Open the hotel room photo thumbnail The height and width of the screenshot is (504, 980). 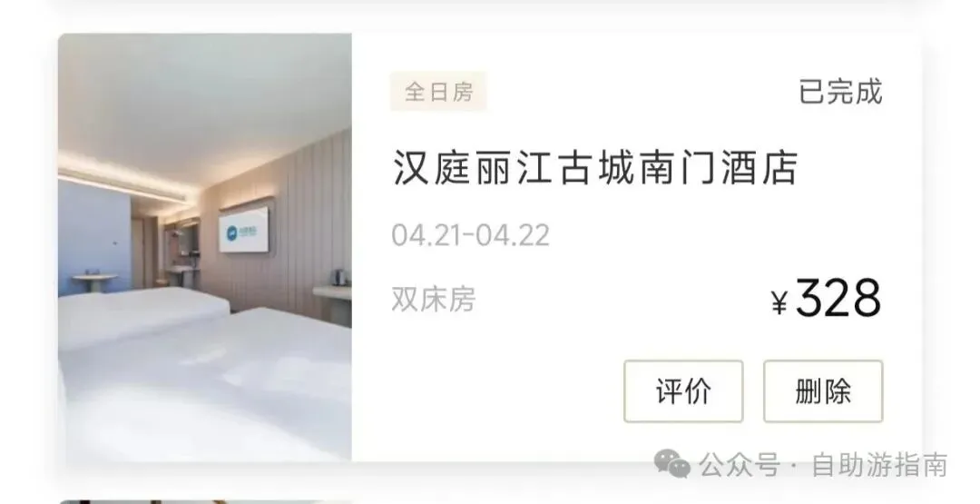click(x=205, y=248)
